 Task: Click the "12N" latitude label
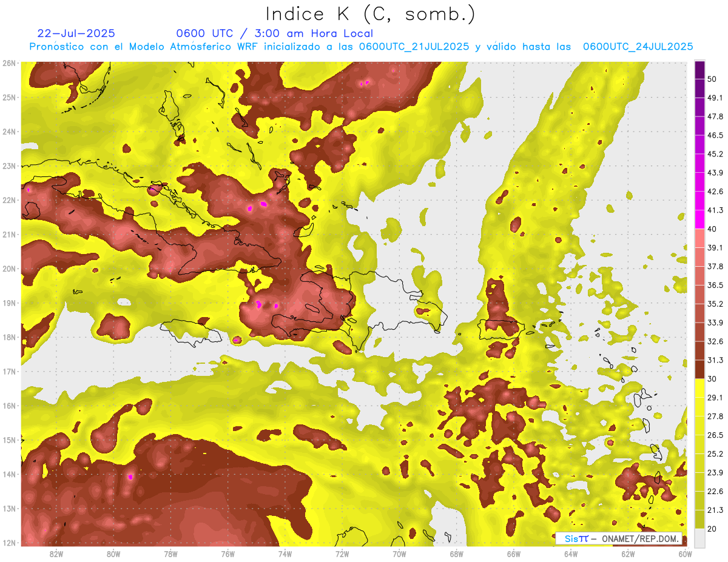9,543
